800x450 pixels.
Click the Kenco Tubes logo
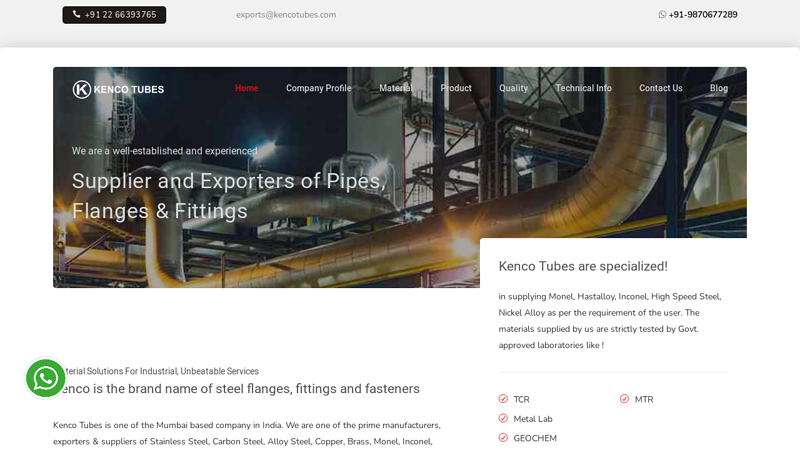pyautogui.click(x=118, y=89)
